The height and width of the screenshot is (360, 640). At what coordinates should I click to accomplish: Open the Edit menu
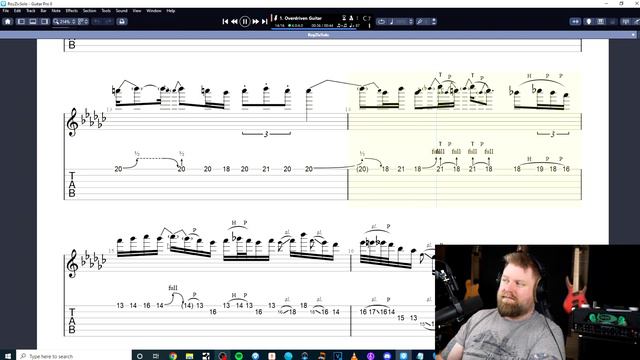(17, 11)
